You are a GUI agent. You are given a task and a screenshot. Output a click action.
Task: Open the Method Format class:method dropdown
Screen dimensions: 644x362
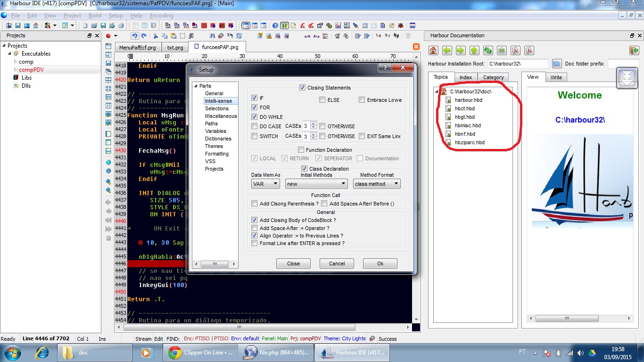377,184
